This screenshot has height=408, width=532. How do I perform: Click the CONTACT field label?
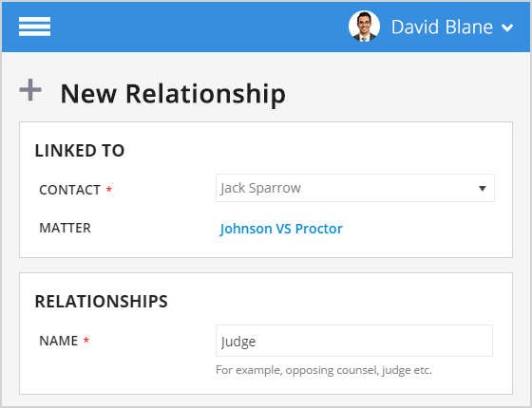(69, 190)
